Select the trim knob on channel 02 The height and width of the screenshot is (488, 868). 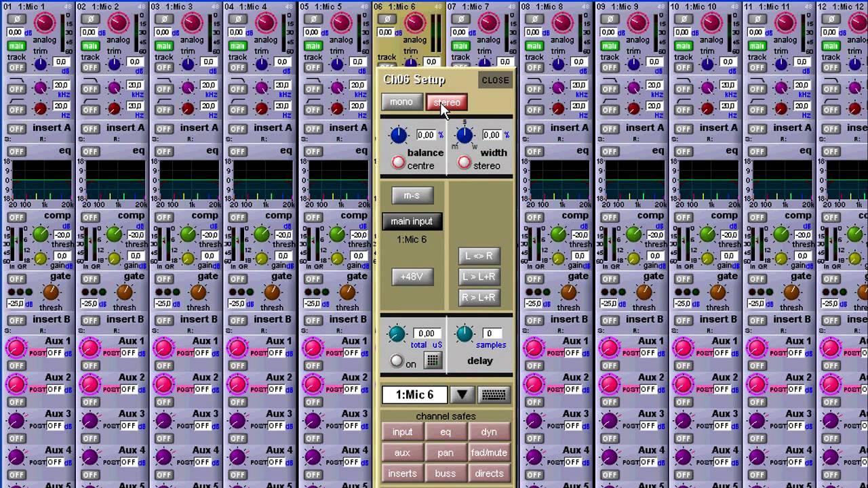coord(114,64)
